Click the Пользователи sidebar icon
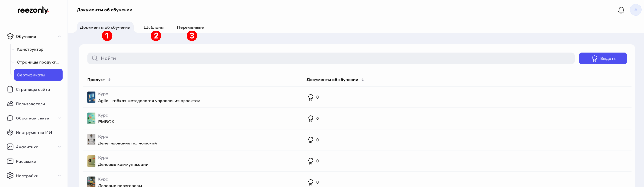 point(10,104)
